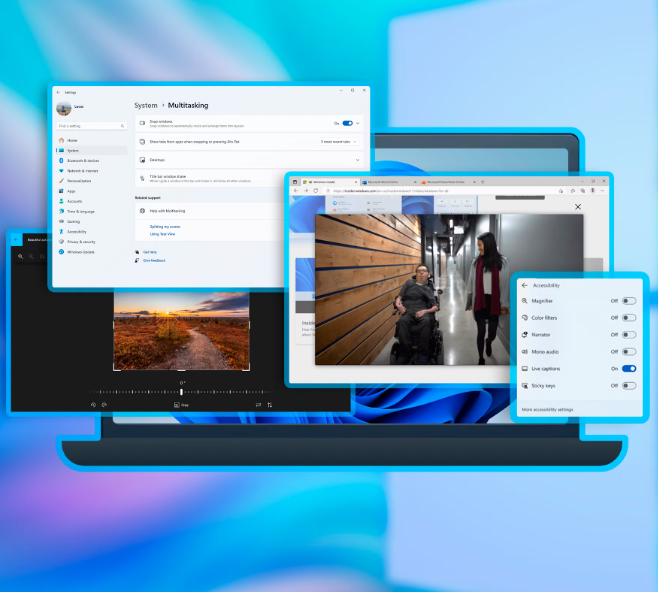Open Edge tab actions menu icon
This screenshot has width=658, height=592.
295,182
